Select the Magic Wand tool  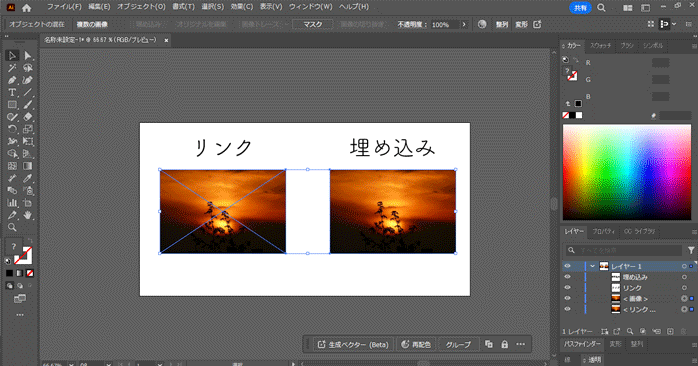(x=12, y=68)
